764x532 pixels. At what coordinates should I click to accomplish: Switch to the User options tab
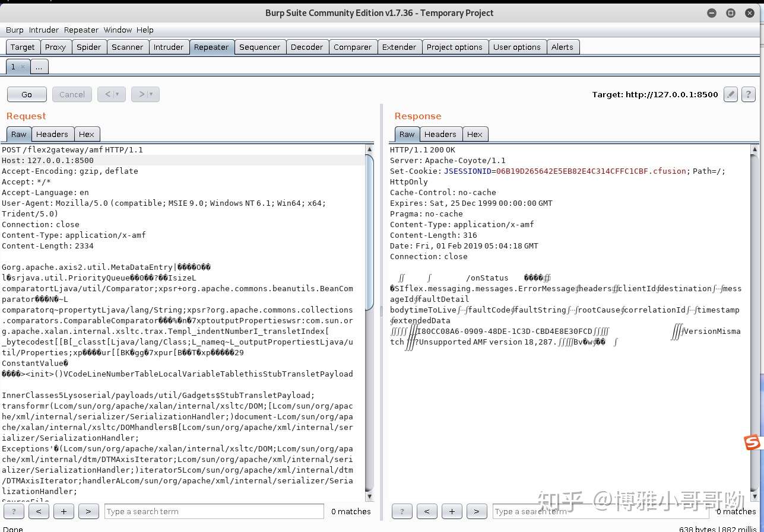517,47
